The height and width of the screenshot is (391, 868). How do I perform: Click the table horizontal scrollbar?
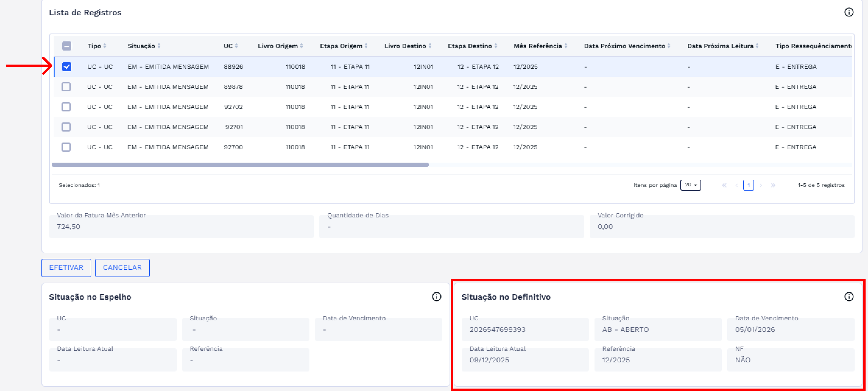[240, 165]
